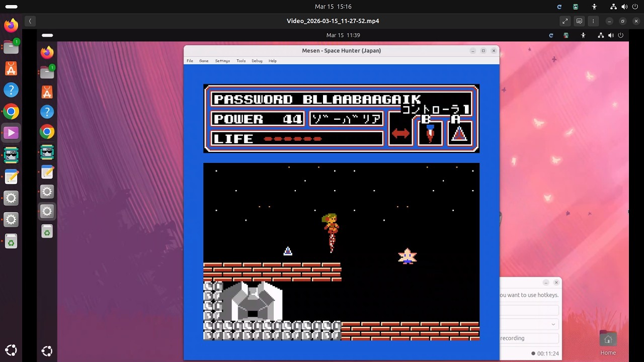This screenshot has width=644, height=362.
Task: Click the text field above the recorder combo box
Action: coord(529,310)
